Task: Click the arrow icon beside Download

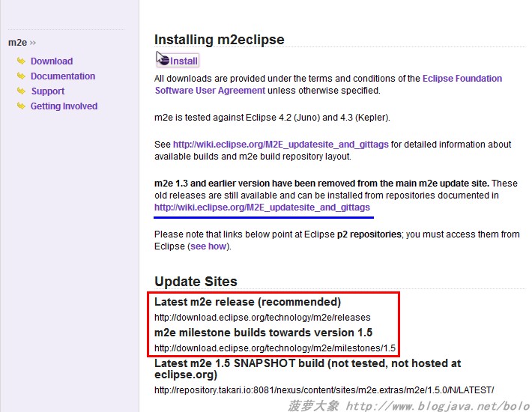Action: click(x=21, y=61)
